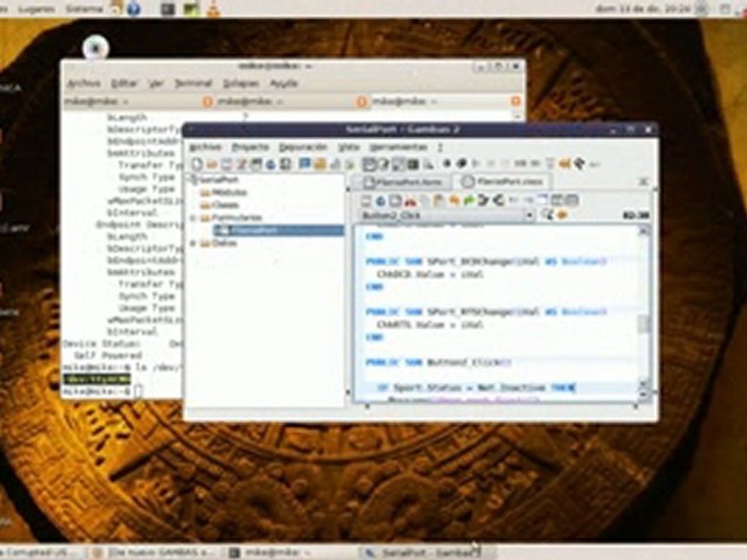Open the Depuración menu in Gambas
Screen dimensions: 747x560
[303, 147]
